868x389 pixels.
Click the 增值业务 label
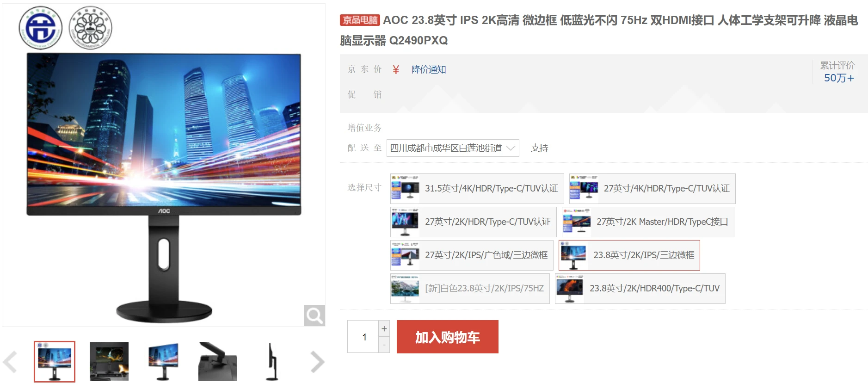tap(365, 128)
